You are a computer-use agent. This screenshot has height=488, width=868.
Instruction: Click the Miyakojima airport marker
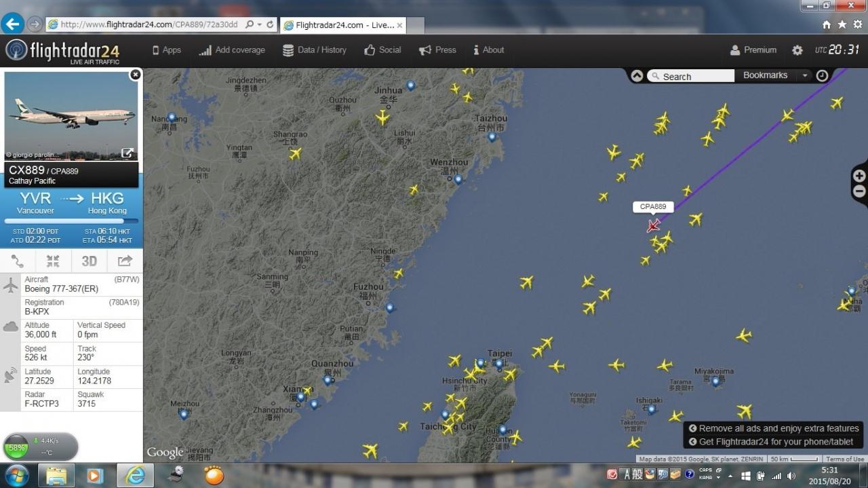click(715, 381)
